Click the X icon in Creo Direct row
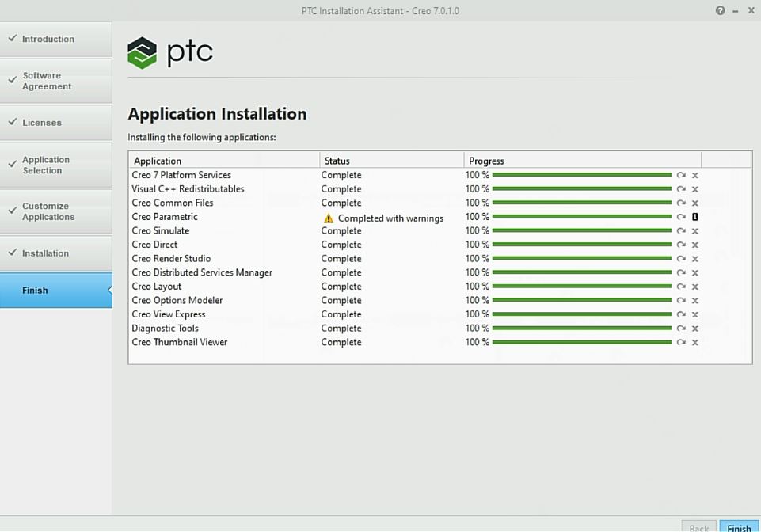The image size is (761, 532). pos(695,245)
